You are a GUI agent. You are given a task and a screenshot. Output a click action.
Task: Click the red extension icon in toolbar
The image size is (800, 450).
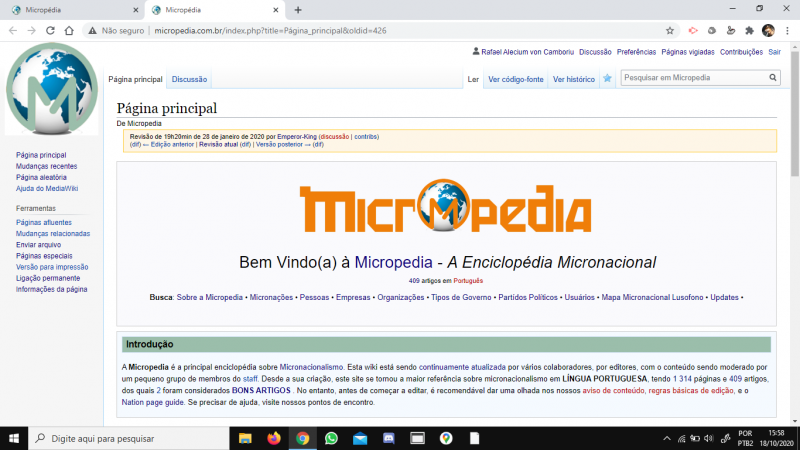tap(693, 31)
